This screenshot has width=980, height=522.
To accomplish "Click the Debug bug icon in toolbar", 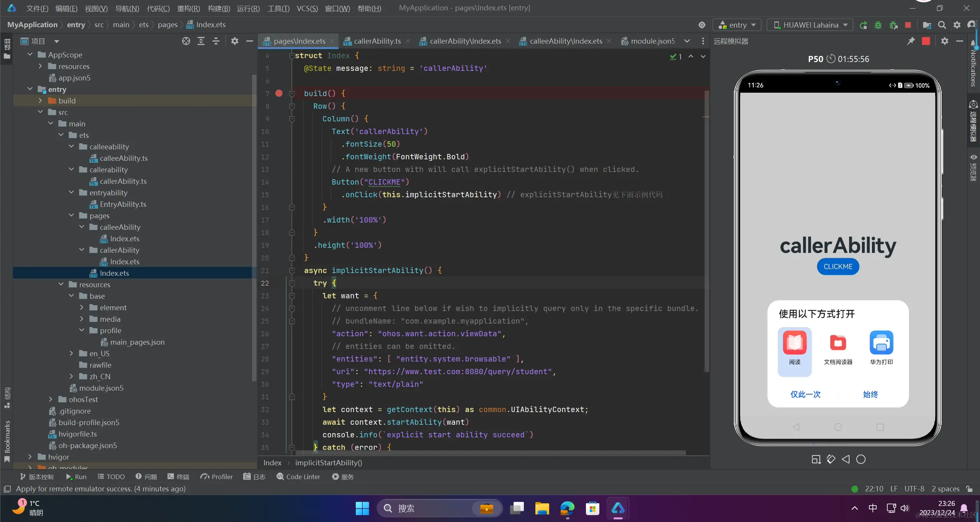I will click(878, 25).
